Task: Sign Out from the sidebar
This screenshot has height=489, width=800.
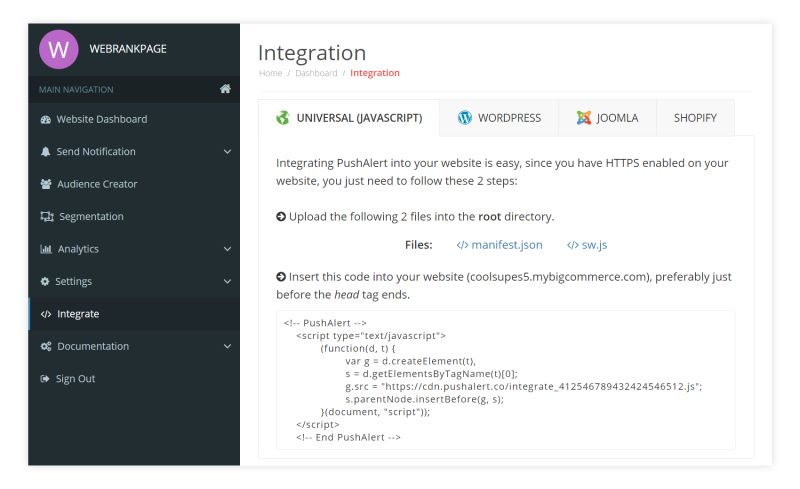Action: pos(134,379)
